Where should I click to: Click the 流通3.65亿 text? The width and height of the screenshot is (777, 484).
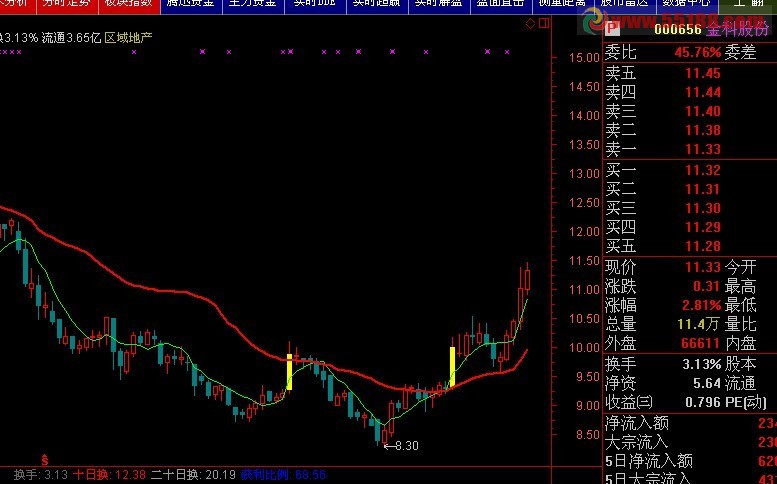(x=71, y=38)
